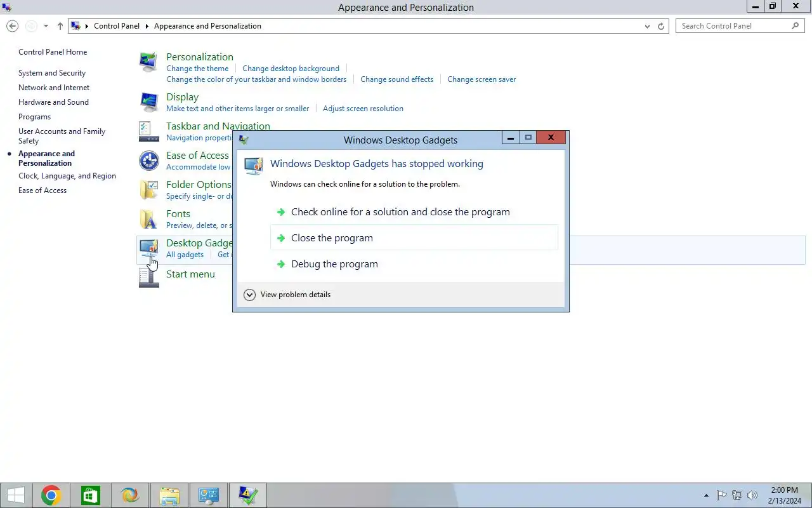Open Programs in sidebar

point(34,117)
